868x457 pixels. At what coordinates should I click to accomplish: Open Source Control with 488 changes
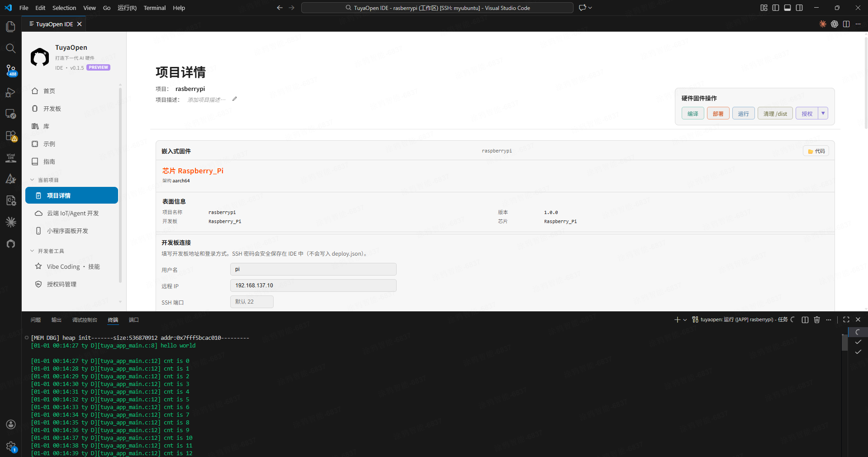coord(10,70)
